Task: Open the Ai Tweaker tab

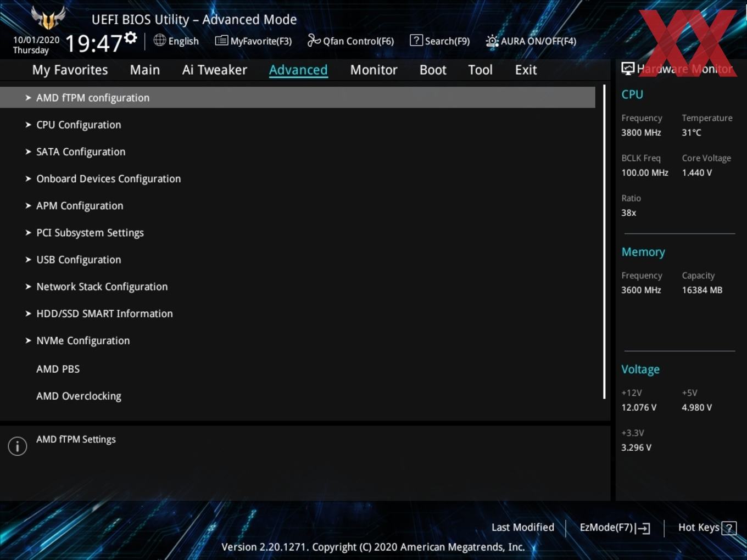Action: coord(215,70)
